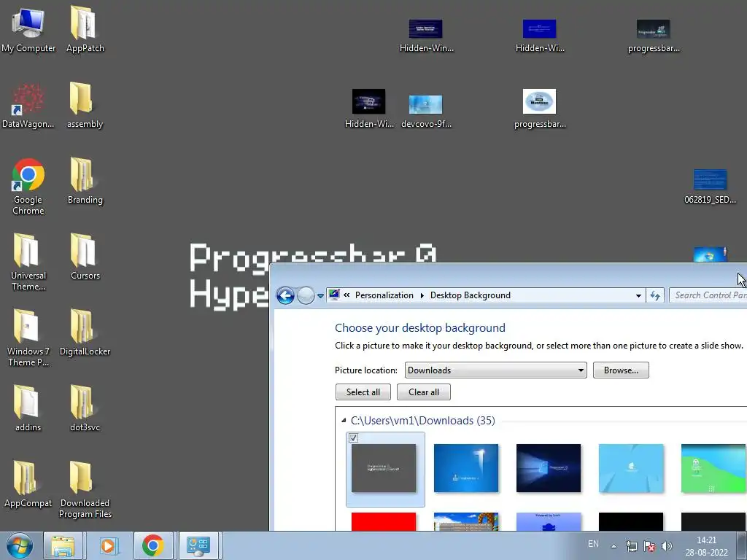Select the blue Windows 7 light wallpaper thumbnail
The height and width of the screenshot is (560, 747).
click(x=466, y=468)
